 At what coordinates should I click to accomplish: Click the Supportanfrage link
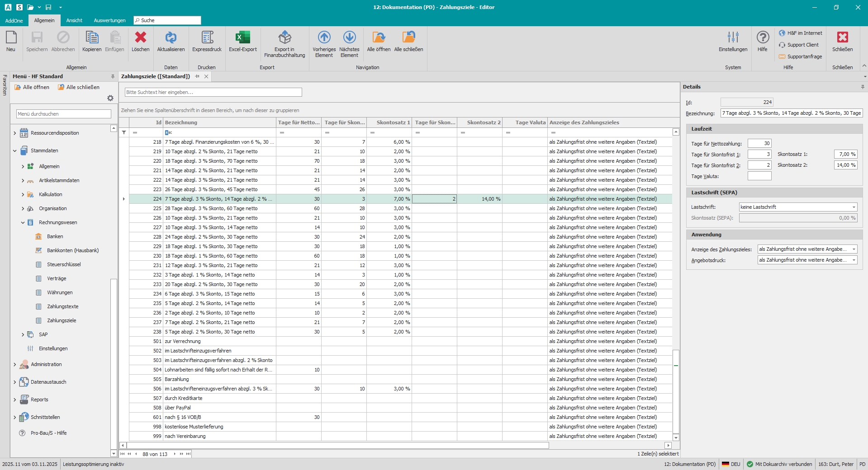coord(804,56)
